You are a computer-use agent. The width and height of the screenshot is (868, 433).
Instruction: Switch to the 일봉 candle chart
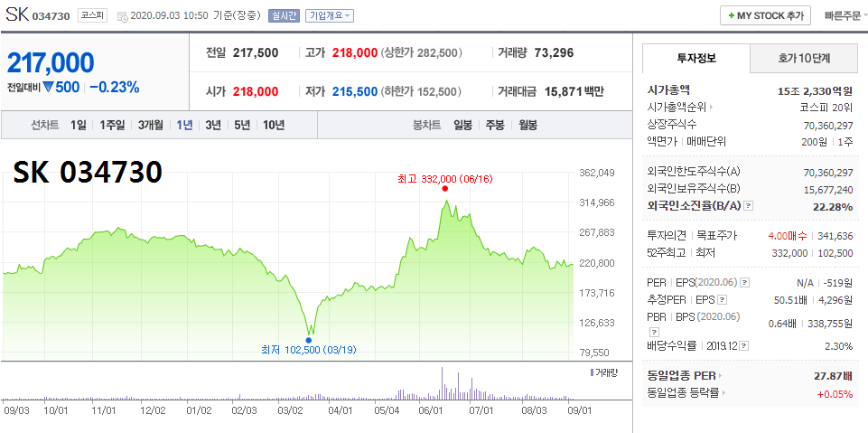point(462,125)
